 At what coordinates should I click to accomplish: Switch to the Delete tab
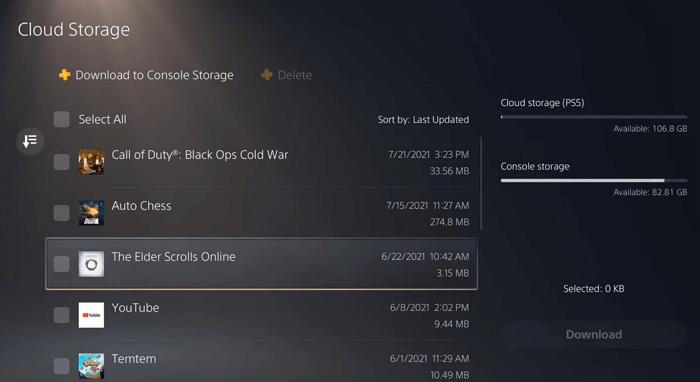pos(287,75)
